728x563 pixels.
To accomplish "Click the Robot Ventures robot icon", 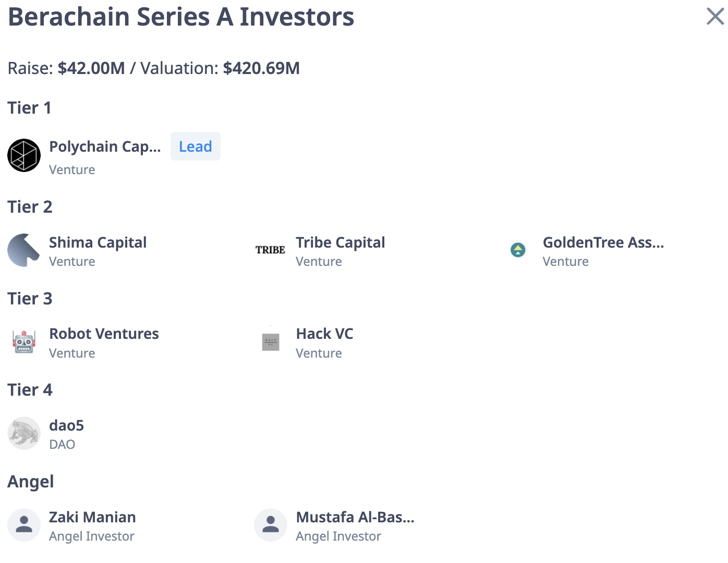I will tap(24, 342).
